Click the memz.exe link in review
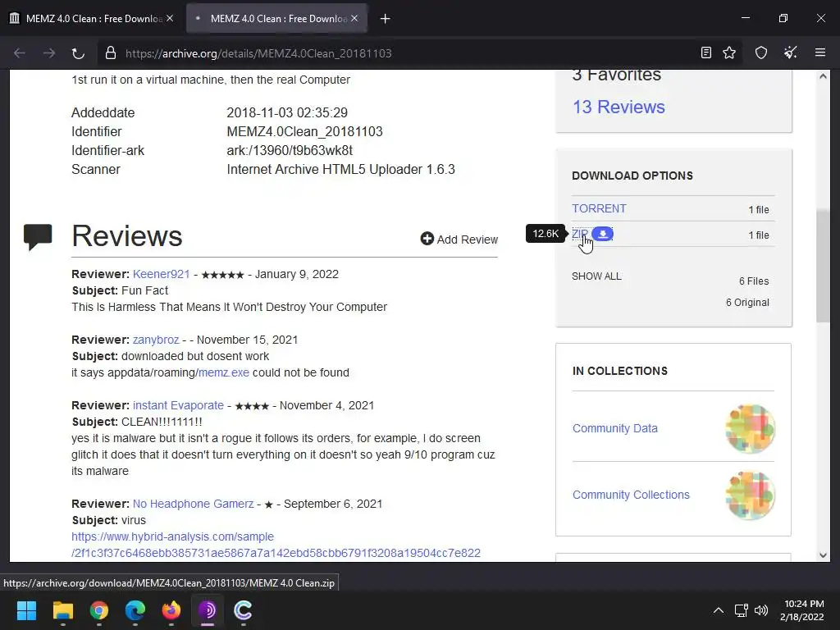 (224, 373)
